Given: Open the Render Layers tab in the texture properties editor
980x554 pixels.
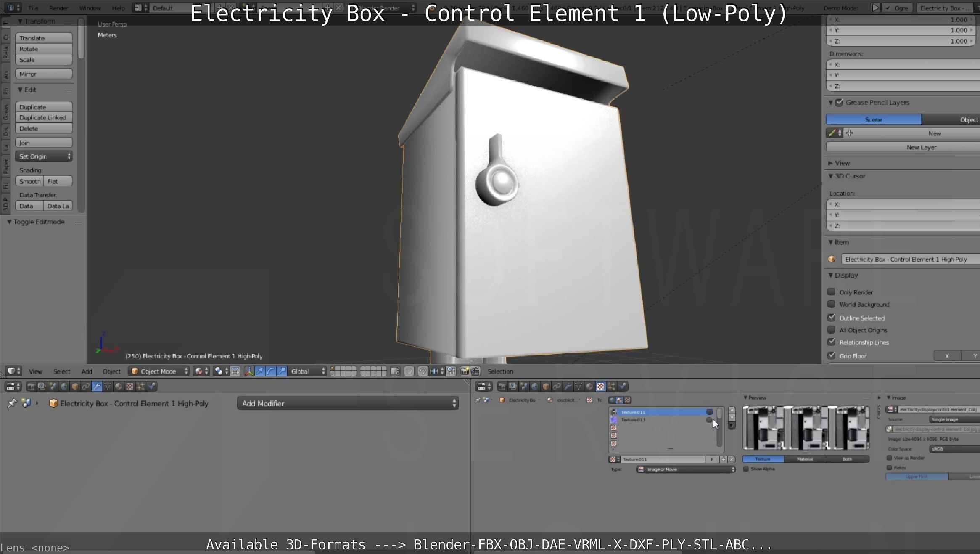Looking at the screenshot, I should [513, 386].
